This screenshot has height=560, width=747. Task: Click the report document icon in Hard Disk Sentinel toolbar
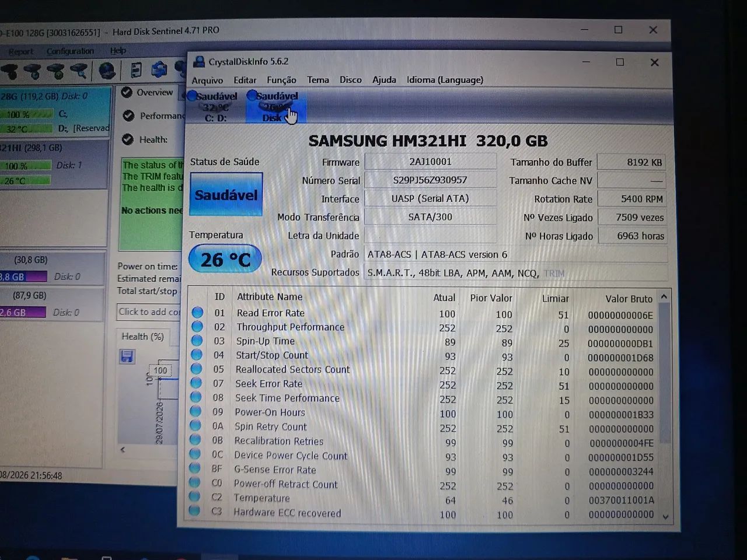tap(136, 70)
